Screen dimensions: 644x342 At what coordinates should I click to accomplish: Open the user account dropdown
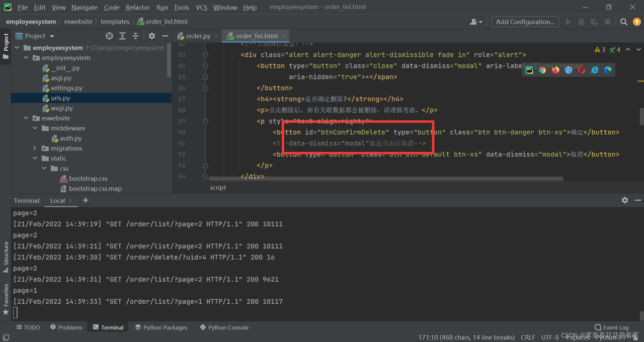click(x=476, y=22)
